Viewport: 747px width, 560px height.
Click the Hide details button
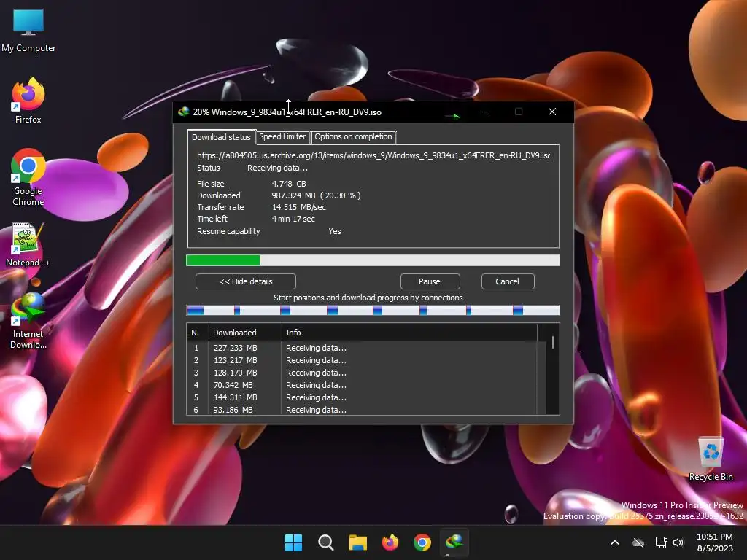pyautogui.click(x=246, y=281)
